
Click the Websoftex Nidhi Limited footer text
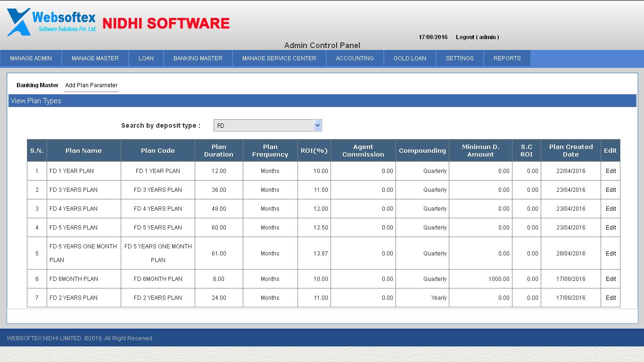[x=80, y=338]
